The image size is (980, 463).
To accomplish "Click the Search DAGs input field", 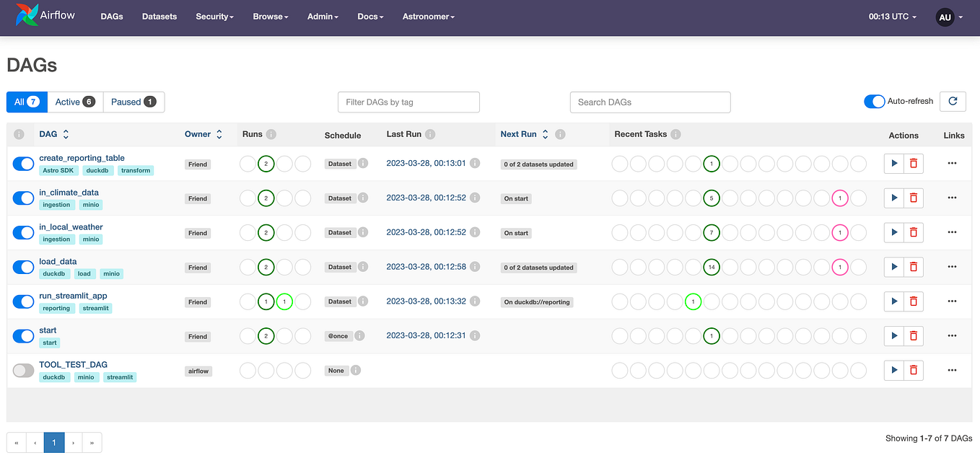I will [x=649, y=102].
